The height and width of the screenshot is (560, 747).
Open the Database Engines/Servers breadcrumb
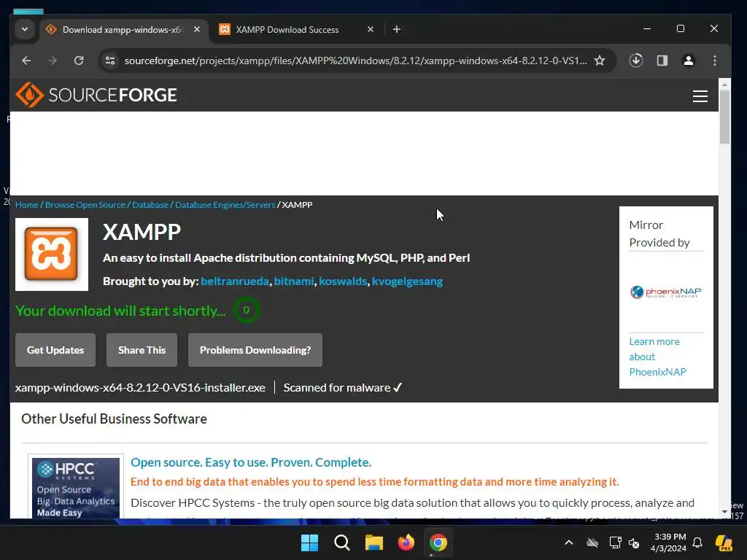[x=225, y=205]
